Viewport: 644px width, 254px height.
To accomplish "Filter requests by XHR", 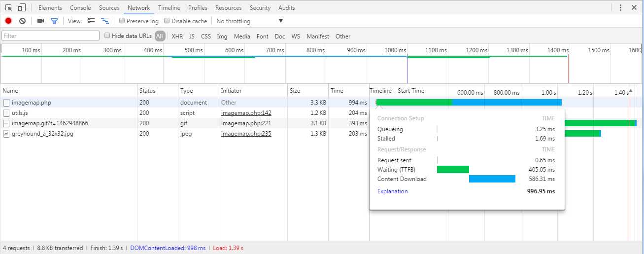I will (177, 36).
